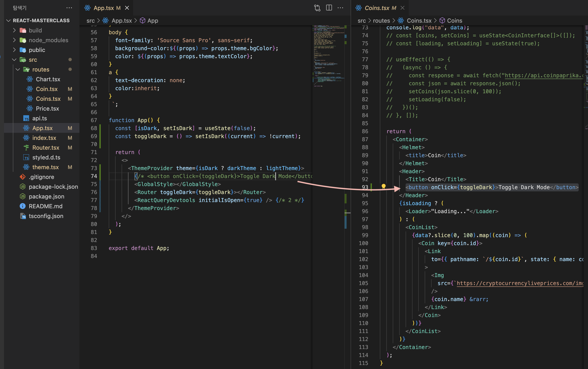Open the cryptocurrencyliveprices image URL link
588x369 pixels.
[x=519, y=283]
